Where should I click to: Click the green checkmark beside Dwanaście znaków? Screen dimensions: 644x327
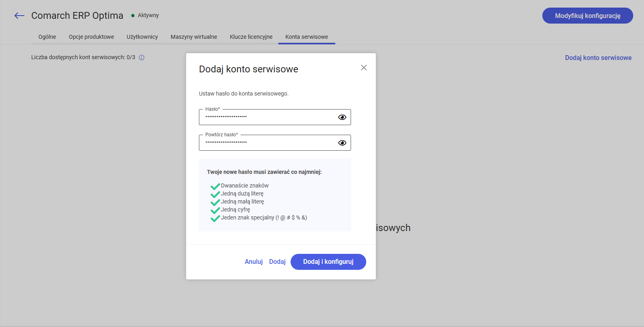[x=215, y=186]
